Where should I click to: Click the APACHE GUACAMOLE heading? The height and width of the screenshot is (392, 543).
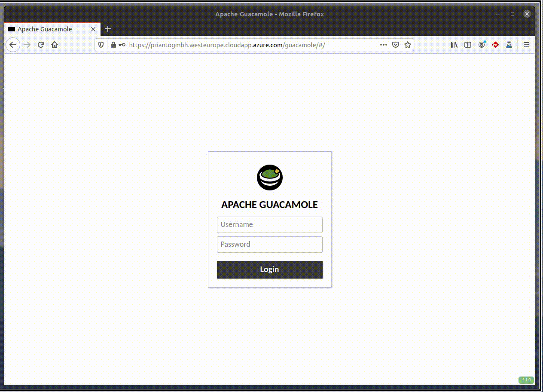270,205
